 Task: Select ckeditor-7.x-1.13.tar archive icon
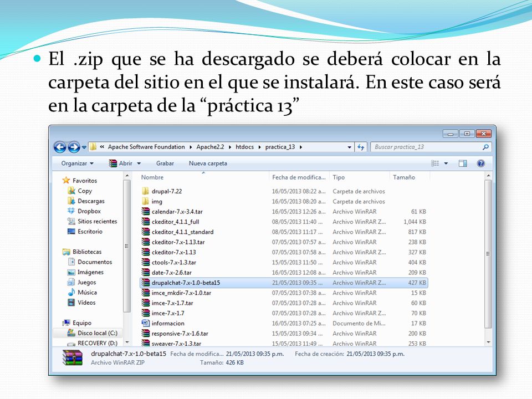tap(145, 242)
